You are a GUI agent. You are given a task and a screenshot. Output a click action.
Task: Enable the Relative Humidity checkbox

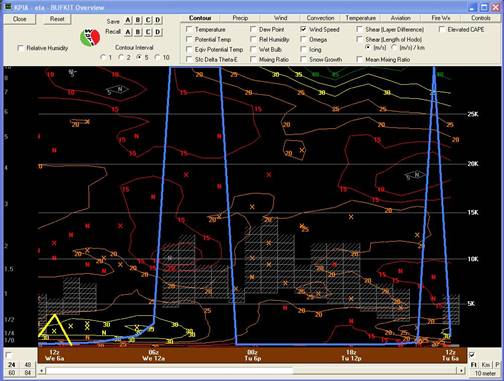point(21,48)
